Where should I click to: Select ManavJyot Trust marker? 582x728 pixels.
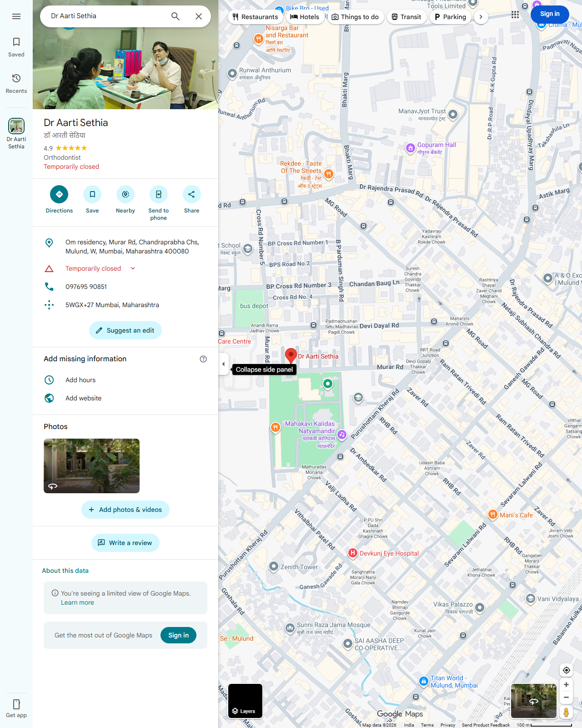(x=453, y=114)
